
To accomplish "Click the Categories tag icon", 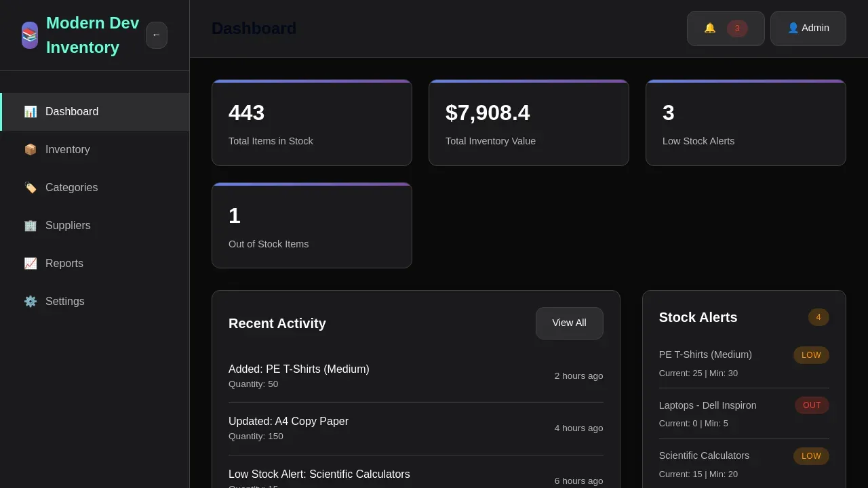I will pyautogui.click(x=31, y=188).
